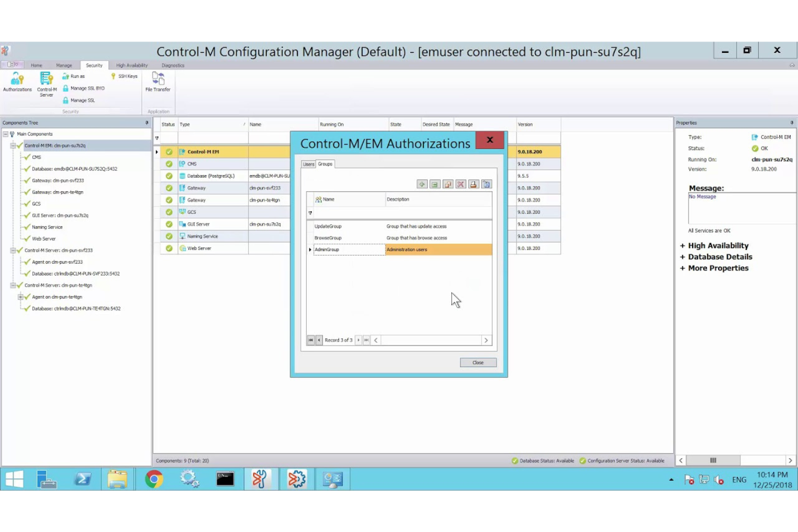Select the UpdateGroup row
This screenshot has width=798, height=532.
coord(399,226)
